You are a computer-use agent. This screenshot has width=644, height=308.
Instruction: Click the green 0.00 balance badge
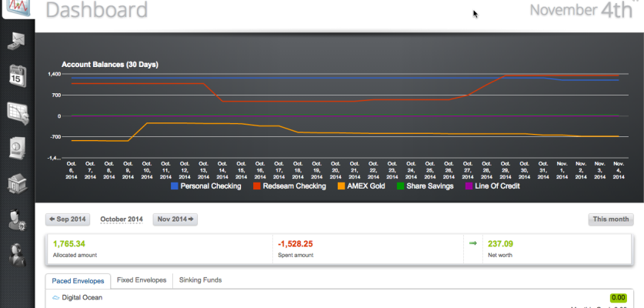coord(619,298)
